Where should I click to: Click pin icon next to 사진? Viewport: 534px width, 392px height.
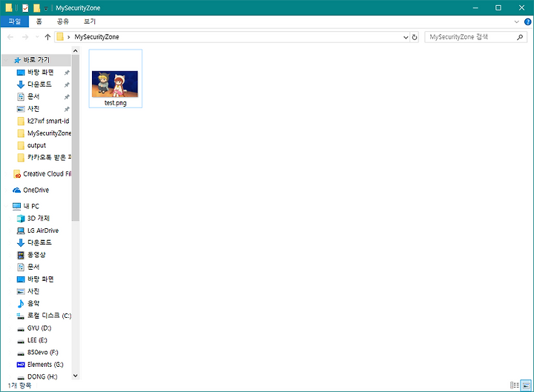(67, 109)
